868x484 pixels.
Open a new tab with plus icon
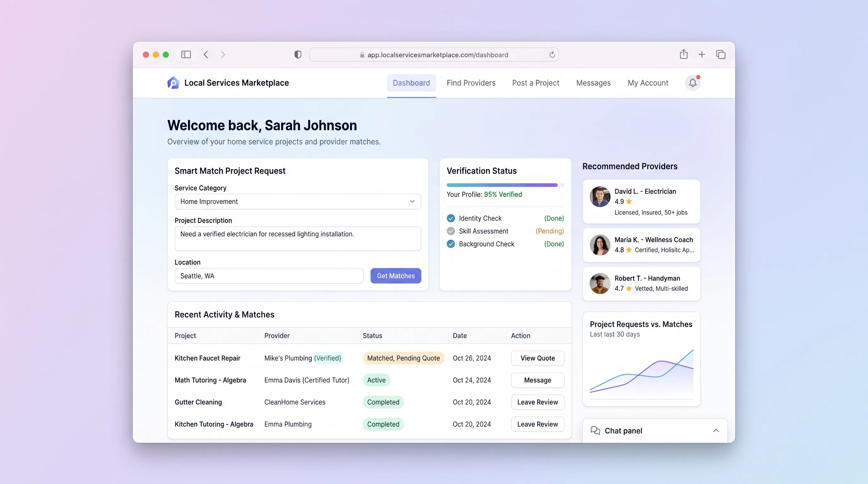702,55
